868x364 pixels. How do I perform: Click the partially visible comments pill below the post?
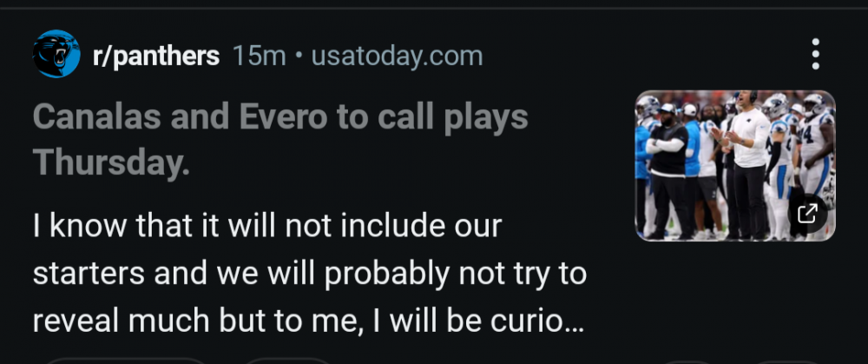pos(286,361)
